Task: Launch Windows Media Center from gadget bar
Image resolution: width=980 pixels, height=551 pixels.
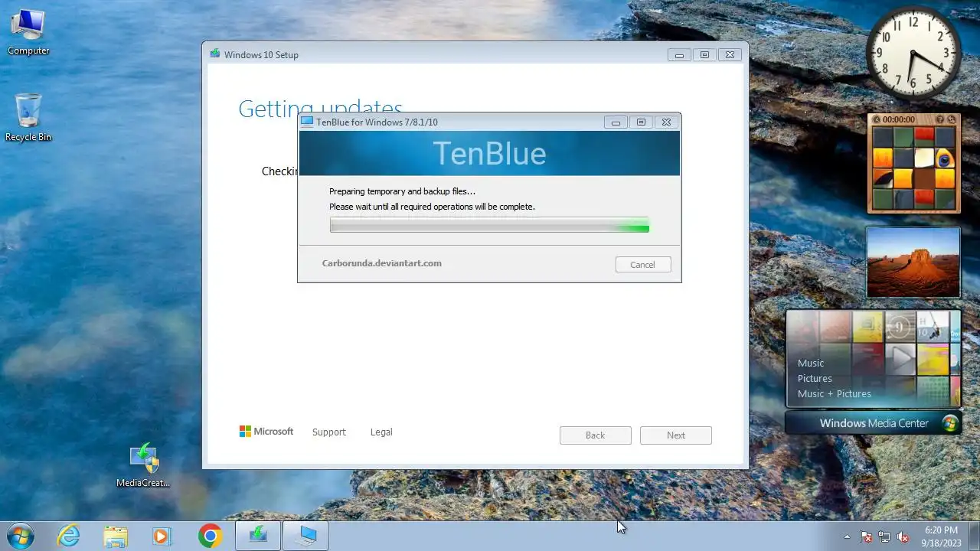Action: 874,423
